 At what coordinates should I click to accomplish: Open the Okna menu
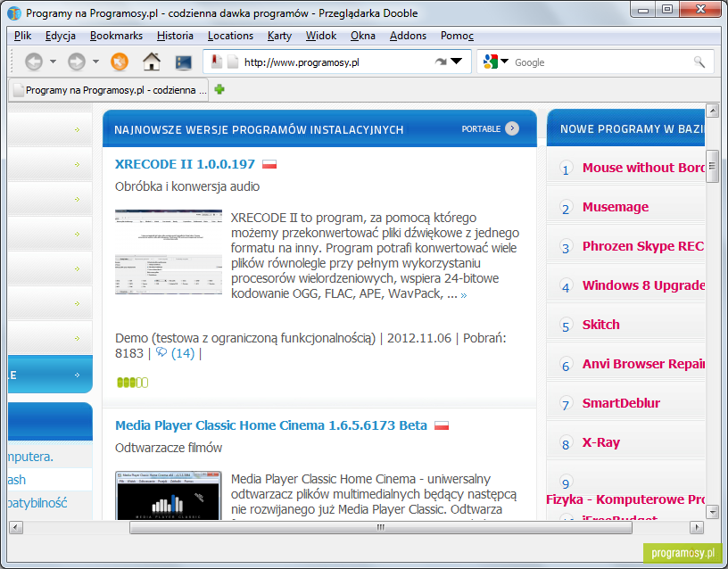coord(362,36)
